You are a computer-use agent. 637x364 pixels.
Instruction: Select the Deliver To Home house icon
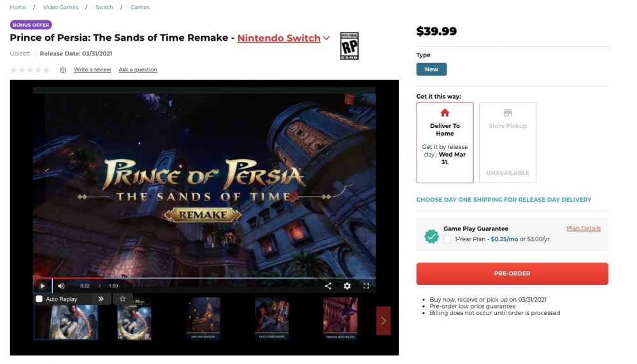445,113
